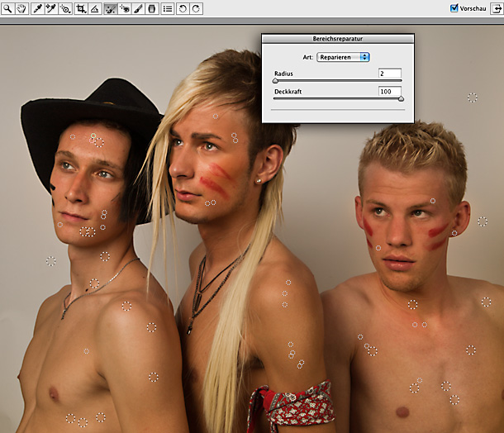This screenshot has width=504, height=433.
Task: Click the Deckkraft slider handle
Action: pyautogui.click(x=401, y=99)
